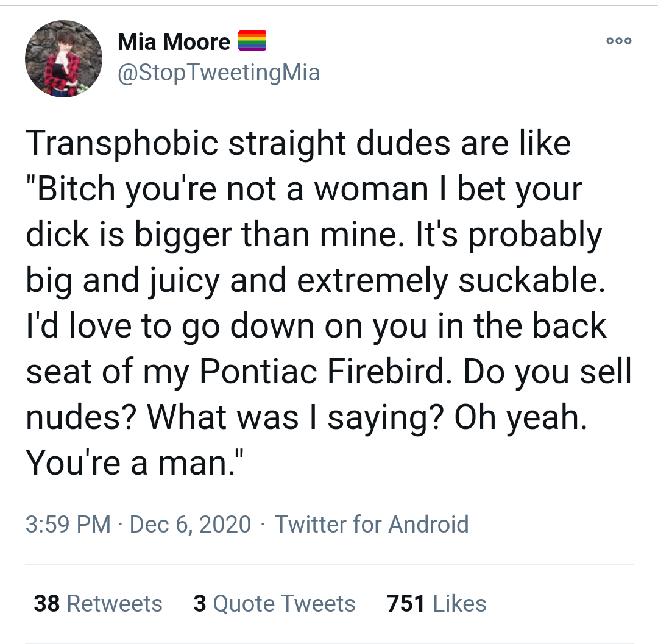Click the number 3 before Quote Tweets

coord(199,603)
